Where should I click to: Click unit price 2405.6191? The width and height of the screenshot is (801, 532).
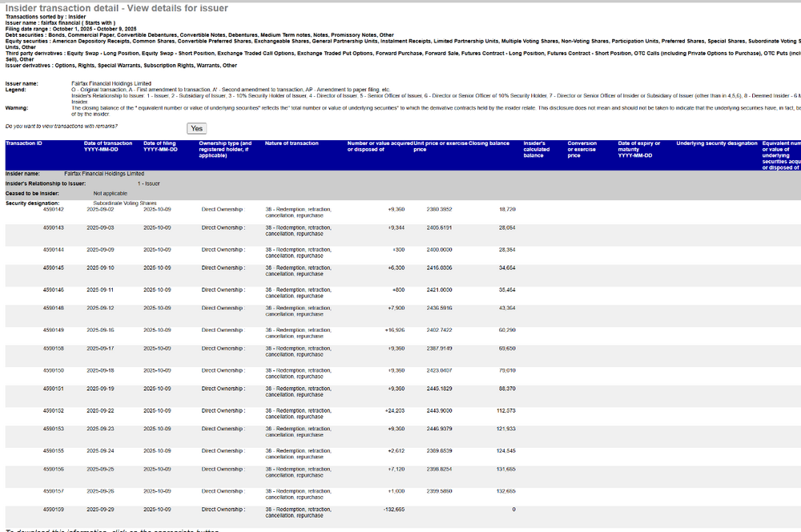point(439,228)
